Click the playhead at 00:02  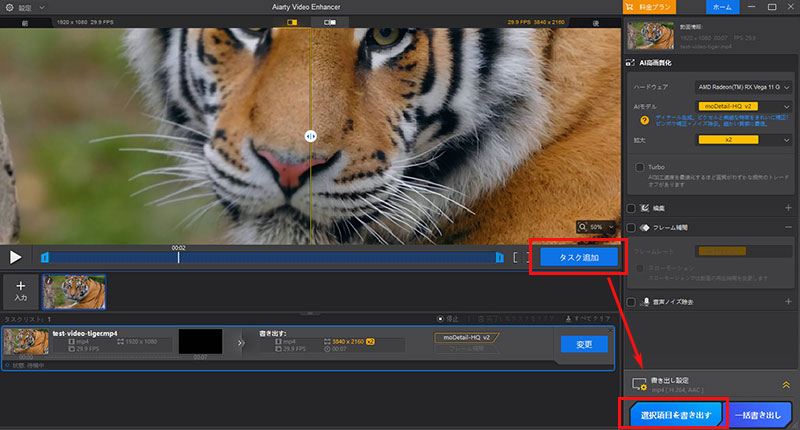pyautogui.click(x=178, y=257)
